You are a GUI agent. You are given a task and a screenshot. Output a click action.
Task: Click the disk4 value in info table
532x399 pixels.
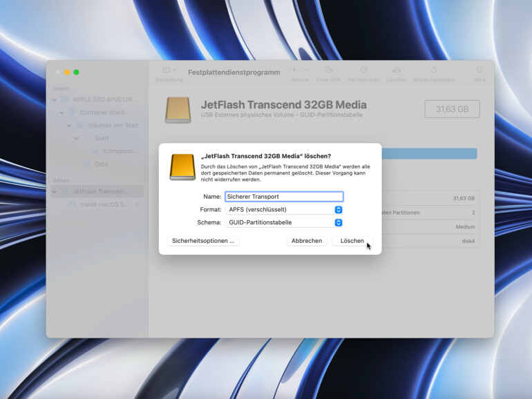tap(468, 241)
